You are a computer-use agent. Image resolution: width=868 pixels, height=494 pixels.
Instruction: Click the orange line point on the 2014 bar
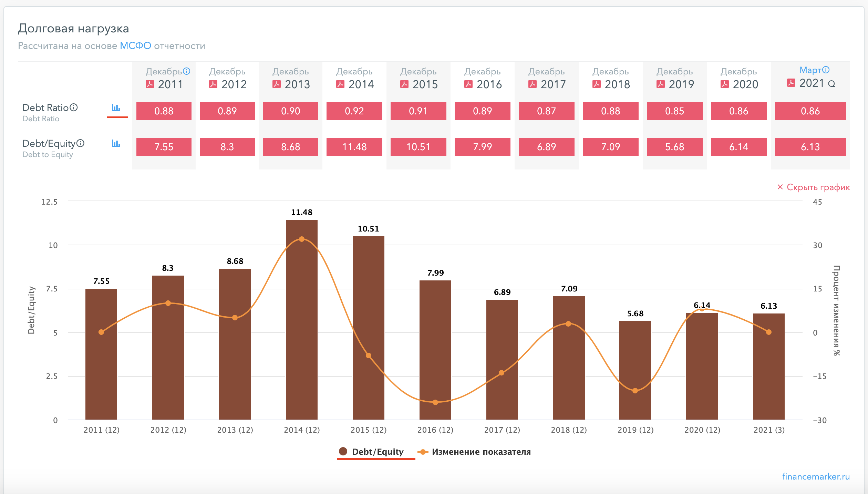(x=302, y=239)
